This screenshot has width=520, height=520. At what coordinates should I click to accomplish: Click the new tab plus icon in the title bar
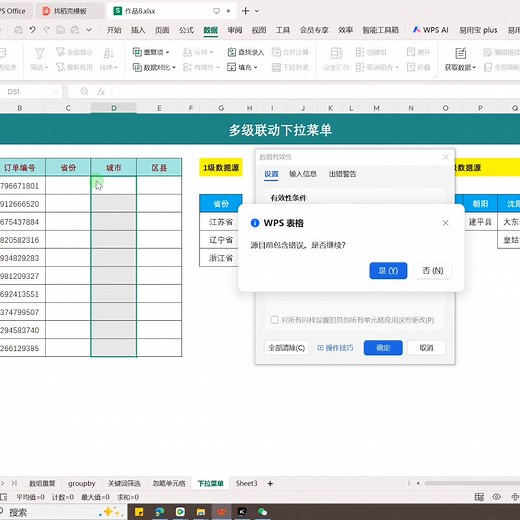pyautogui.click(x=245, y=11)
